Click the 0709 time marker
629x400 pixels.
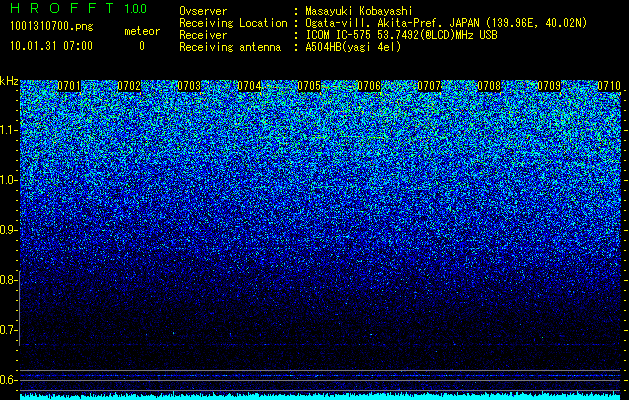click(x=549, y=86)
